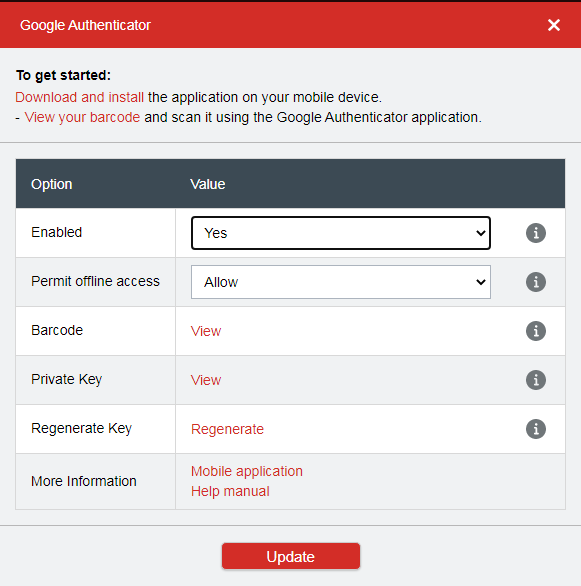View the Private Key link
Viewport: 581px width, 586px height.
(206, 380)
